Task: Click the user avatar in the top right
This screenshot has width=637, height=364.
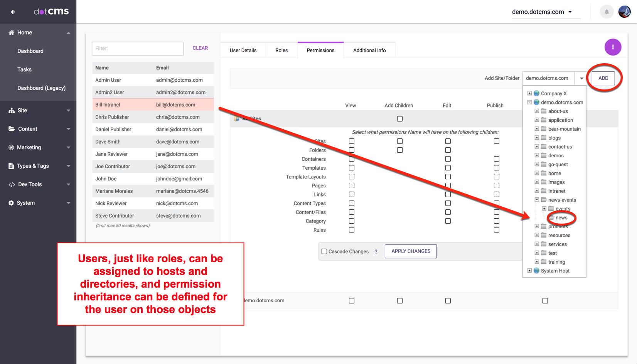Action: [624, 12]
